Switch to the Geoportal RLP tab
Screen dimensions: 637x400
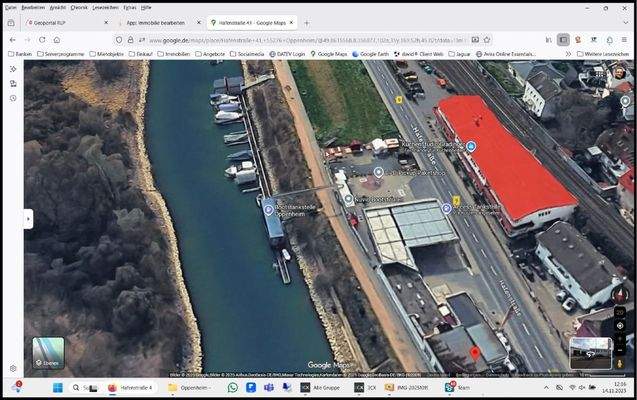[46, 22]
